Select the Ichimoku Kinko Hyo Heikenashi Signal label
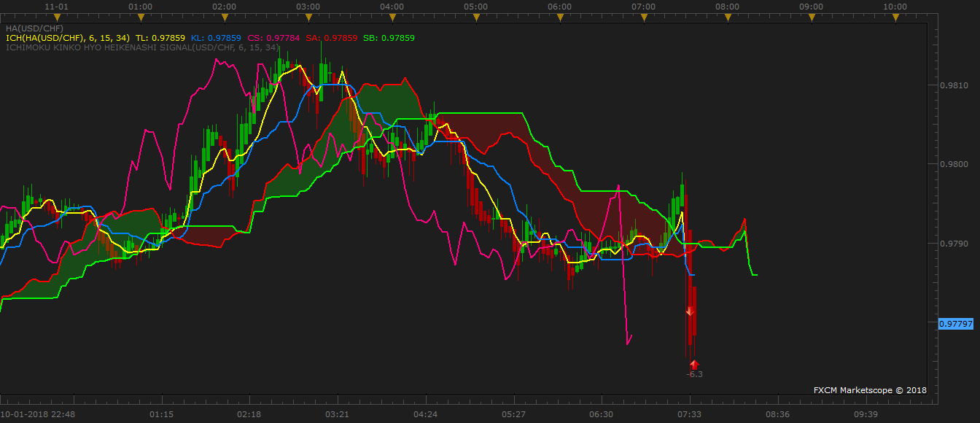Screen dimensions: 980x423 pyautogui.click(x=143, y=47)
